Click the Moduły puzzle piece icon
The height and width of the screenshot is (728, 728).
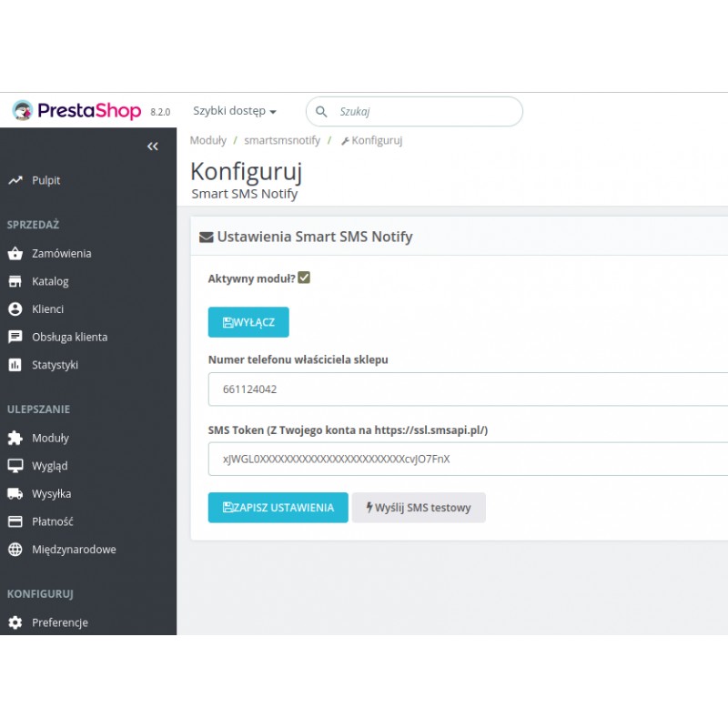coord(15,438)
